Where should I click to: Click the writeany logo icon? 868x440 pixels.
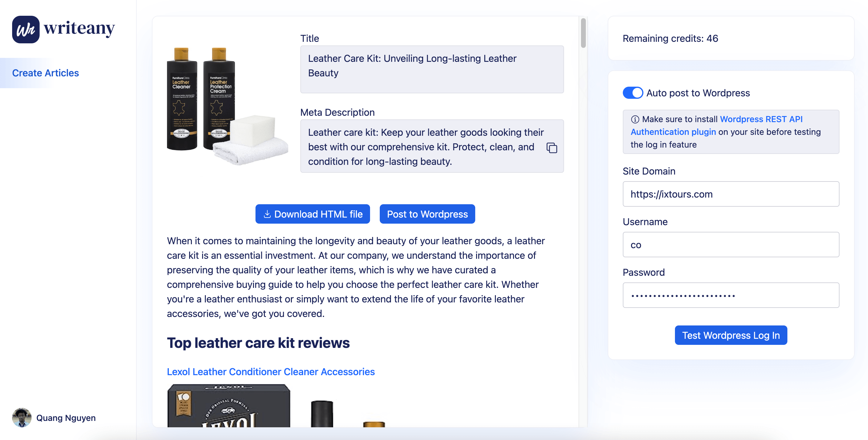click(25, 29)
